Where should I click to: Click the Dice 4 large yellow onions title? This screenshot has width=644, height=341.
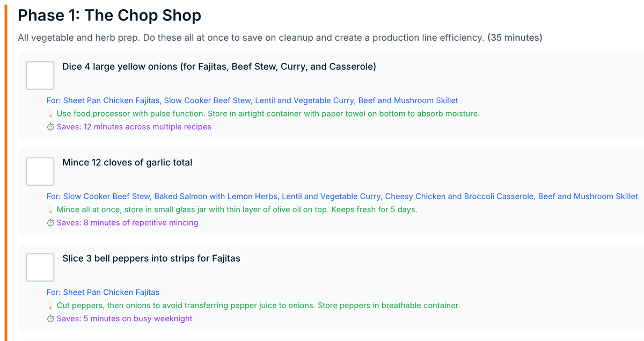point(219,67)
